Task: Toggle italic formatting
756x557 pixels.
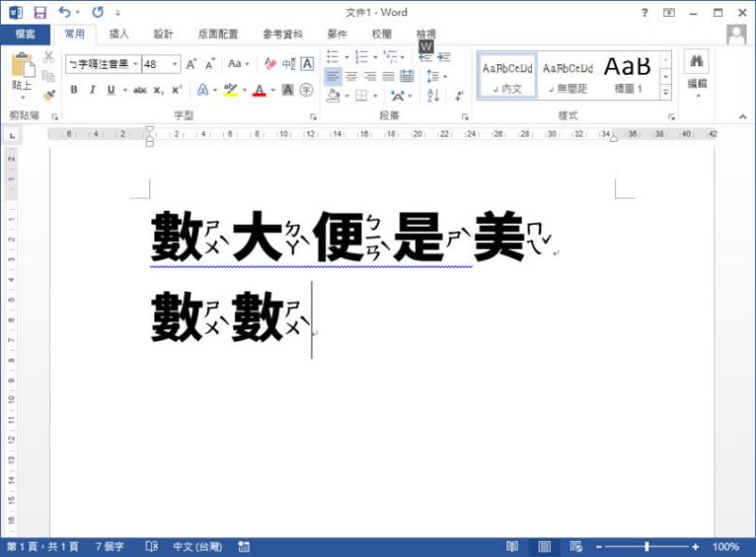Action: (92, 90)
